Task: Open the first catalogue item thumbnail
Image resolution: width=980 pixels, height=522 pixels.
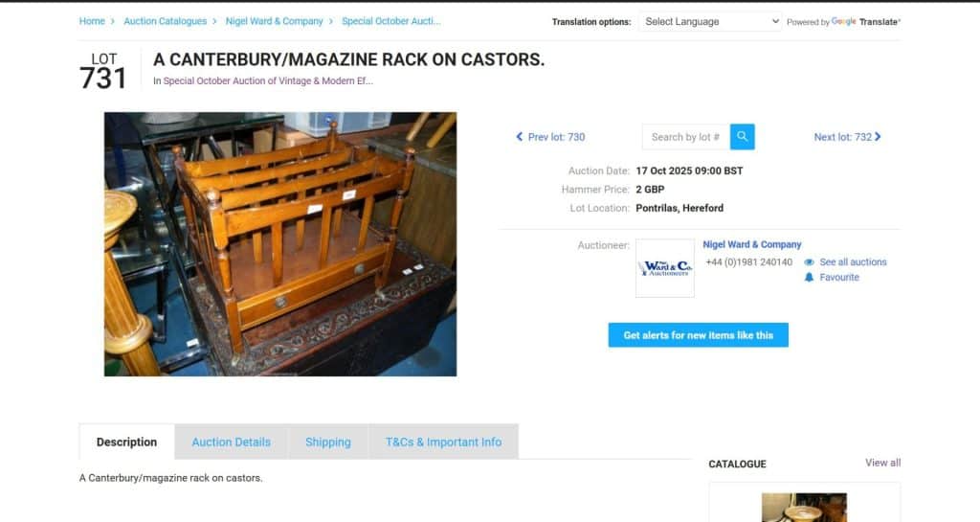Action: click(x=804, y=507)
